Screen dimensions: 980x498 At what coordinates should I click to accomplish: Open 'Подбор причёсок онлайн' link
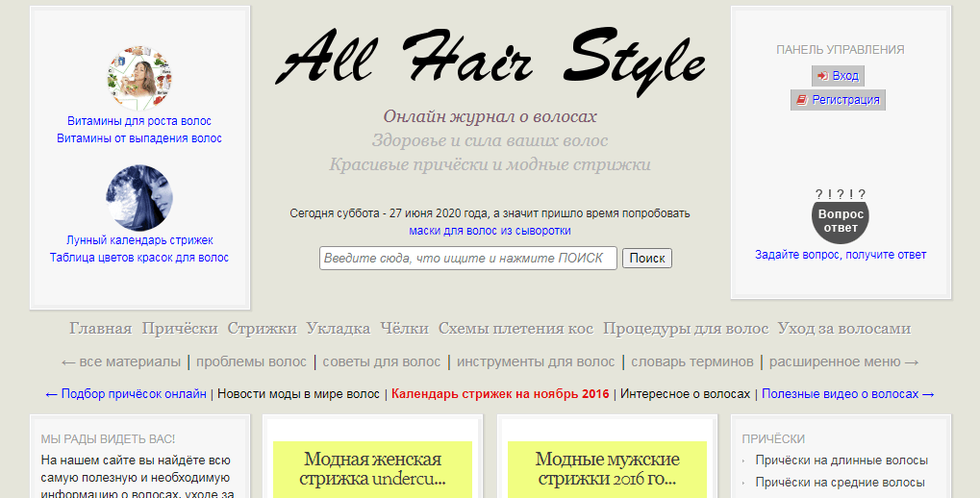click(x=126, y=394)
